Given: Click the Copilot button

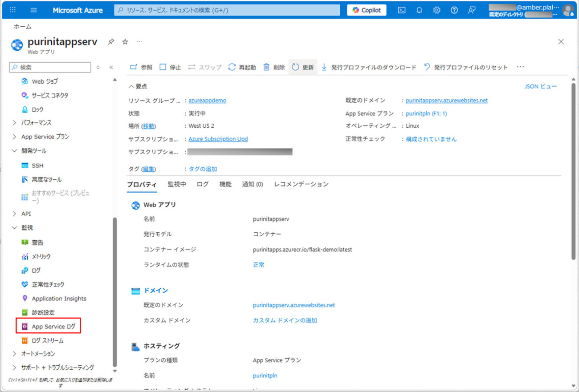Looking at the screenshot, I should [x=367, y=10].
